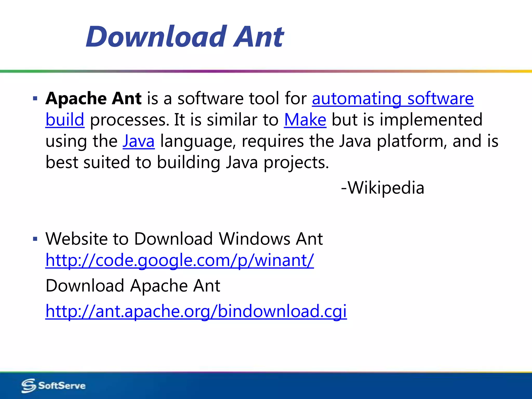Click the SoftServe logo in footer
Screen dimensions: 532x399
click(x=53, y=386)
